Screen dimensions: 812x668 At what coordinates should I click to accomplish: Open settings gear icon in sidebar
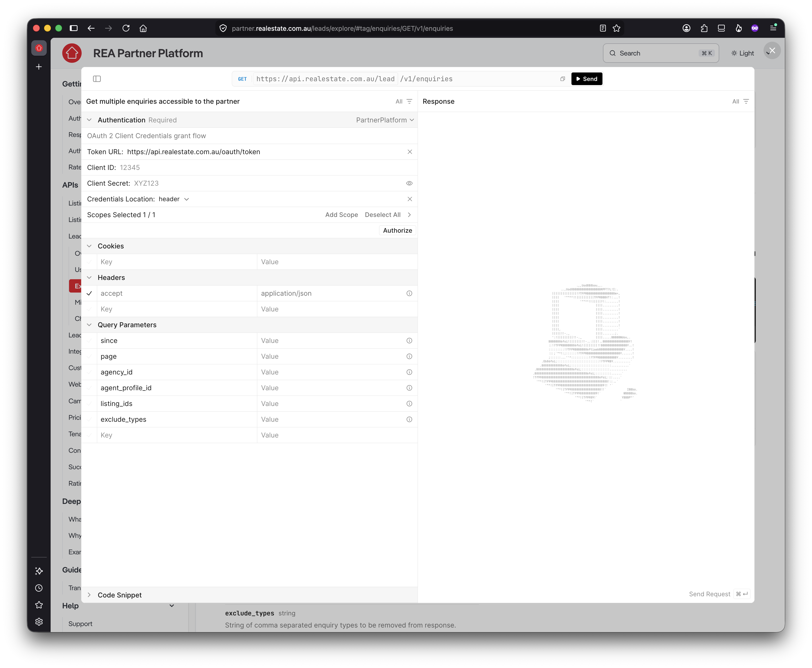coord(39,622)
